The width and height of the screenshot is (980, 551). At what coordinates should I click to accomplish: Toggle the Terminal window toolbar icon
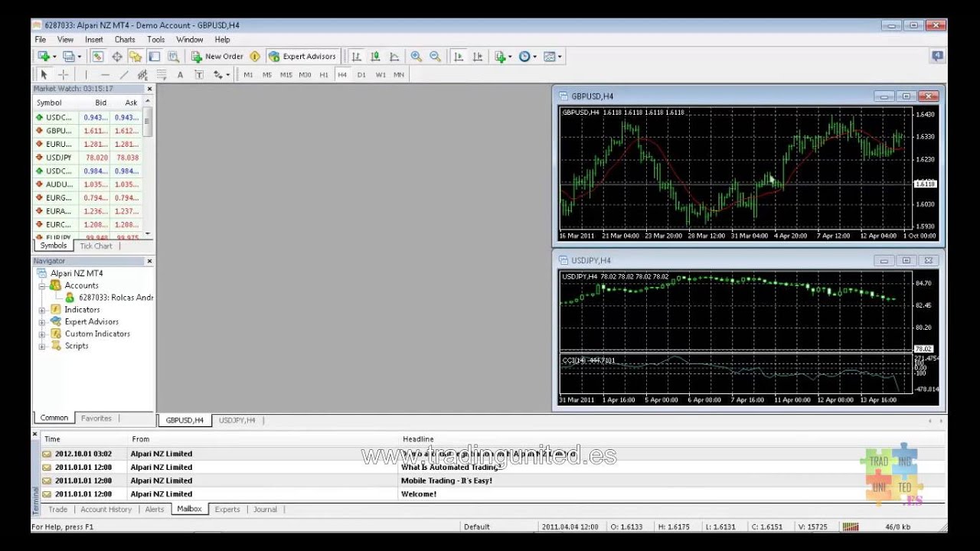(154, 56)
